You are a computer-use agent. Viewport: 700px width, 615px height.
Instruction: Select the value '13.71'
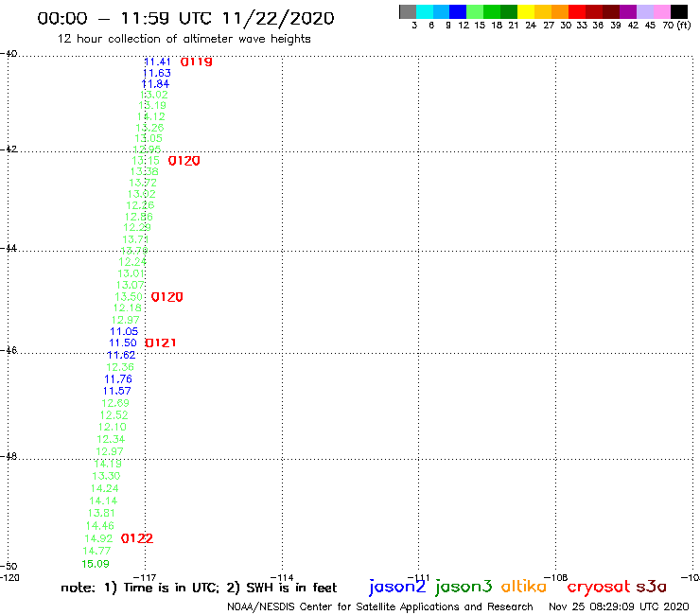(135, 239)
